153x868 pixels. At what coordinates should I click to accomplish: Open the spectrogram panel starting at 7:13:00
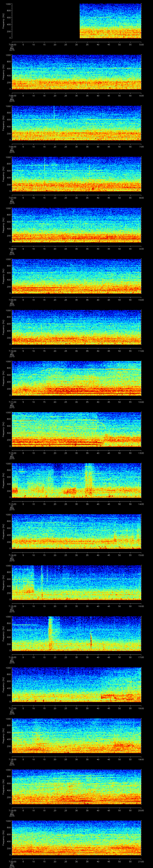coord(77,481)
